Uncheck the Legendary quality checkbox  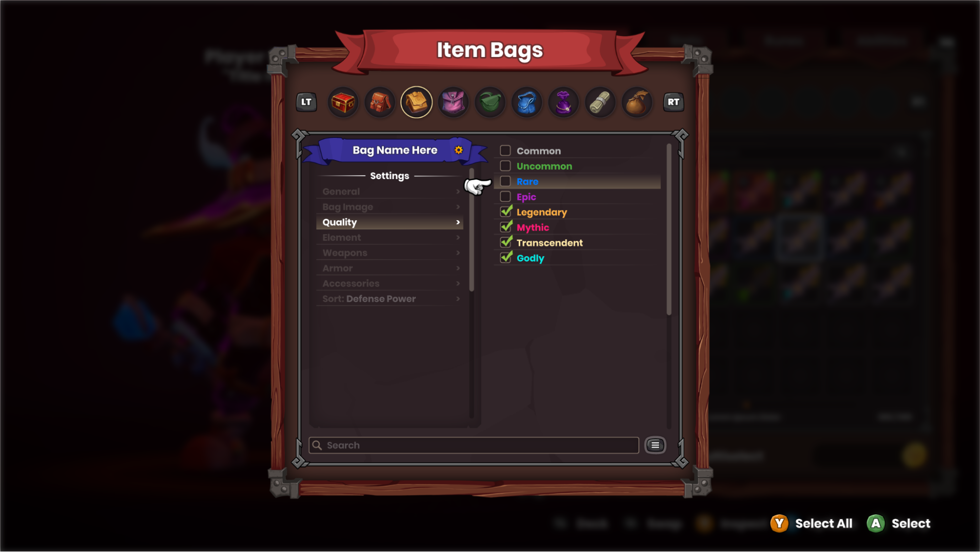[x=505, y=212]
